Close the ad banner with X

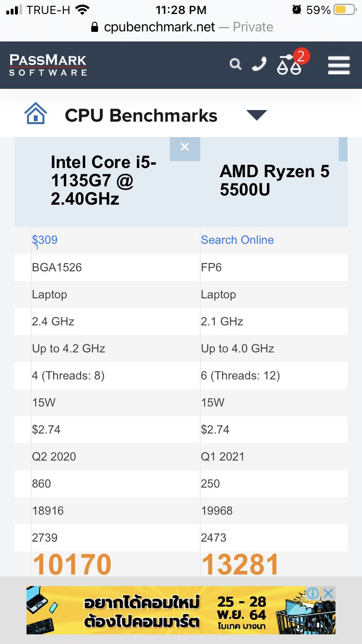[328, 593]
